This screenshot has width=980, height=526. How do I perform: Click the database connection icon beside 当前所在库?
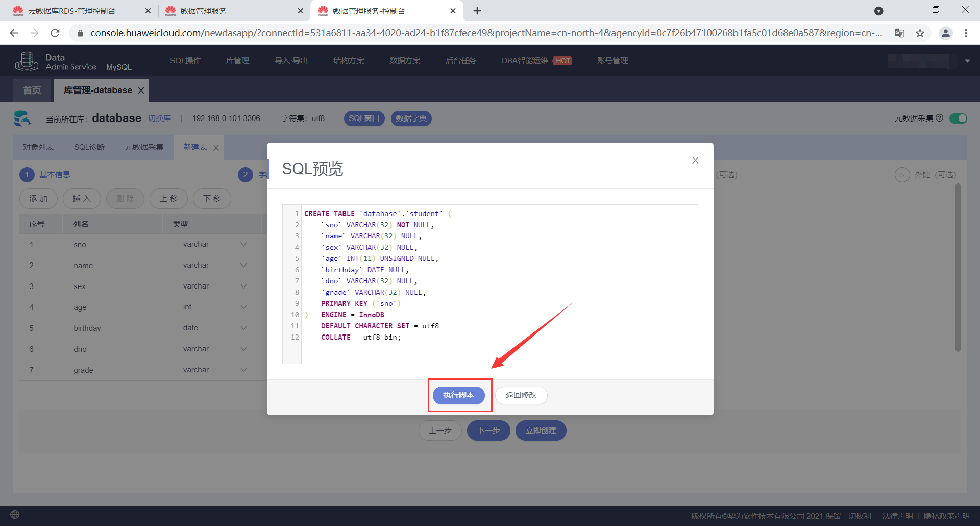23,118
